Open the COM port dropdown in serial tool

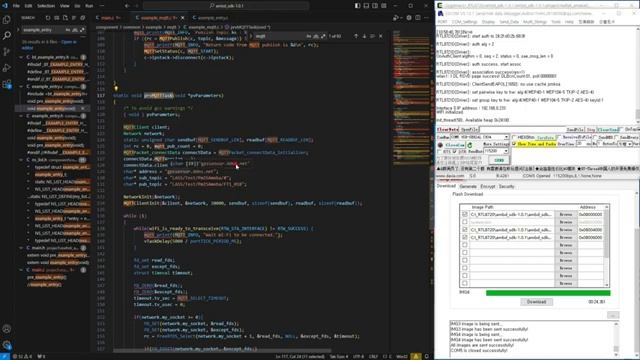[506, 137]
